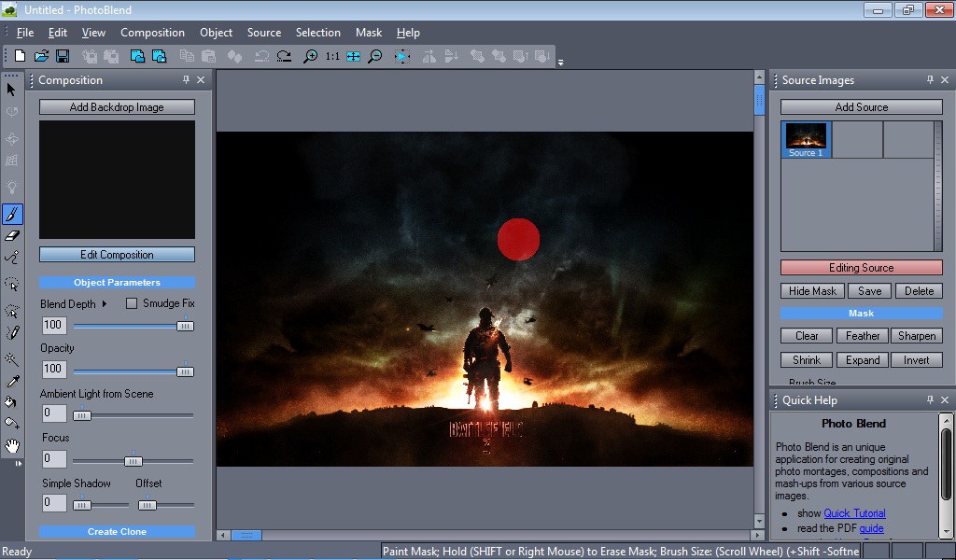Select the light bulb lighting tool

click(11, 187)
